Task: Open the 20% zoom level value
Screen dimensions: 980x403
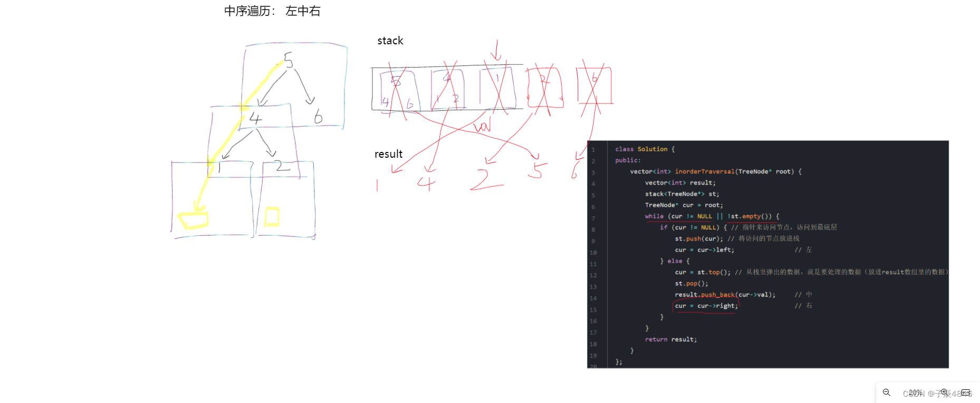Action: 916,392
